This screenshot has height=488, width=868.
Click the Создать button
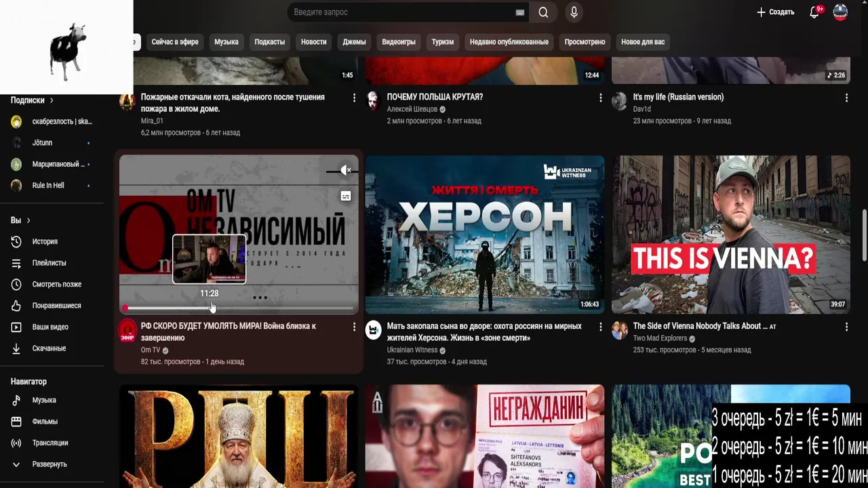click(x=775, y=12)
